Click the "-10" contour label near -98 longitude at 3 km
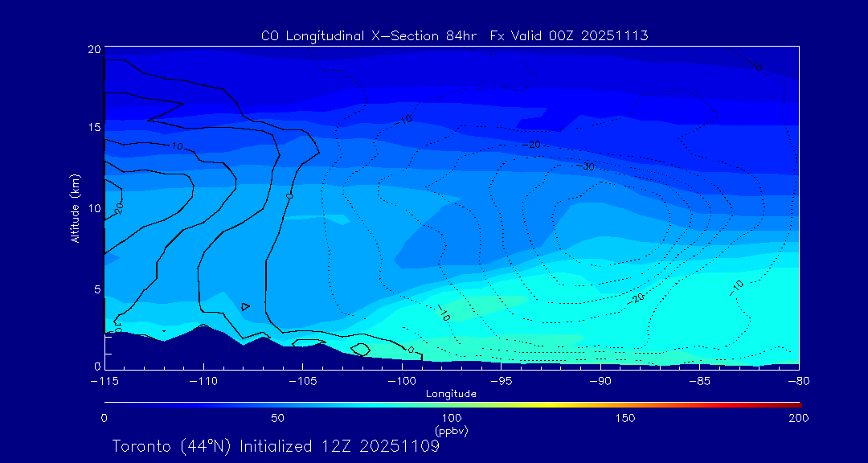This screenshot has height=463, width=868. pos(444,314)
